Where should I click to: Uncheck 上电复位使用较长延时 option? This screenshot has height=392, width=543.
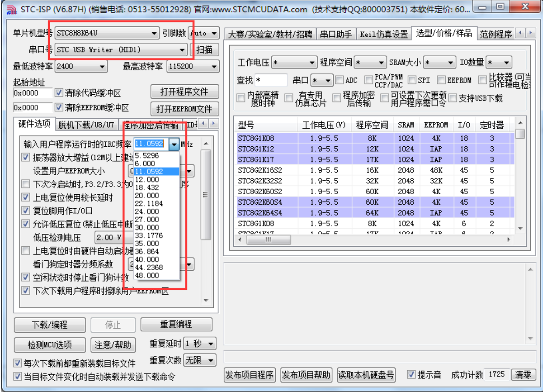(26, 197)
